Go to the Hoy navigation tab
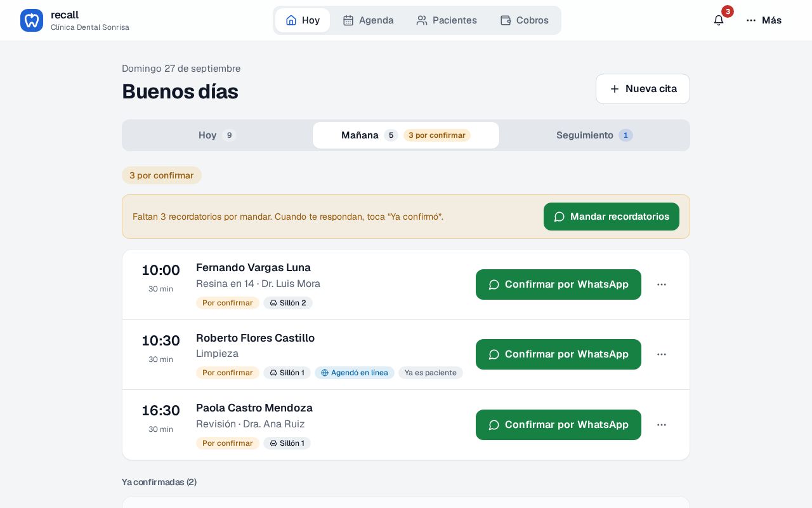 click(x=303, y=20)
